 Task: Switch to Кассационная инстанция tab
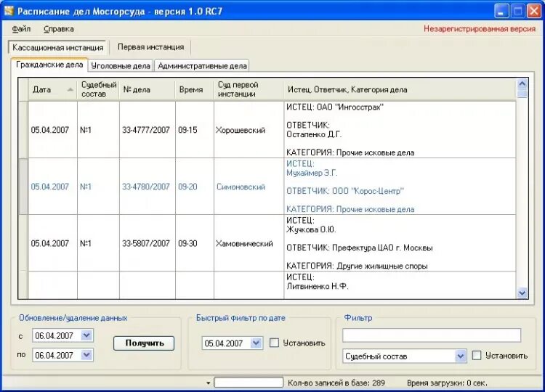tap(57, 47)
